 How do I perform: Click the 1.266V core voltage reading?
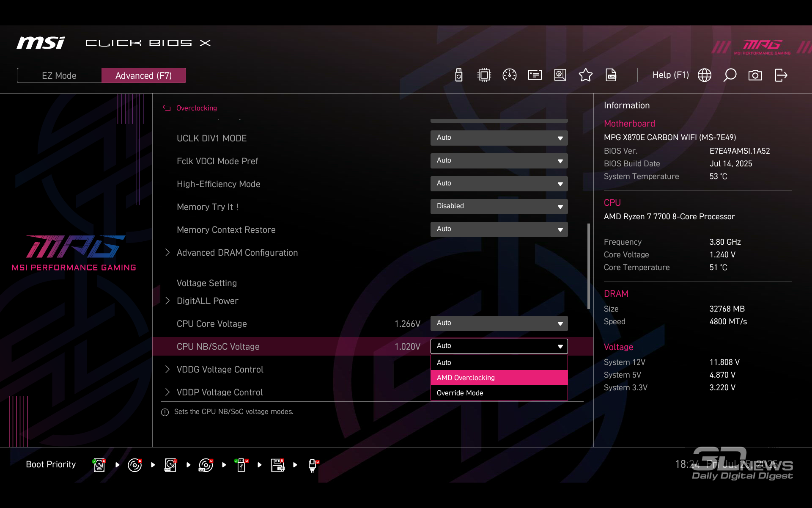click(x=407, y=324)
